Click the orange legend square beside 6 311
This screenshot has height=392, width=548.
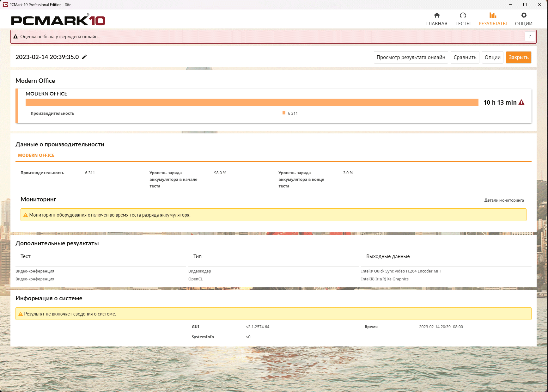[284, 113]
